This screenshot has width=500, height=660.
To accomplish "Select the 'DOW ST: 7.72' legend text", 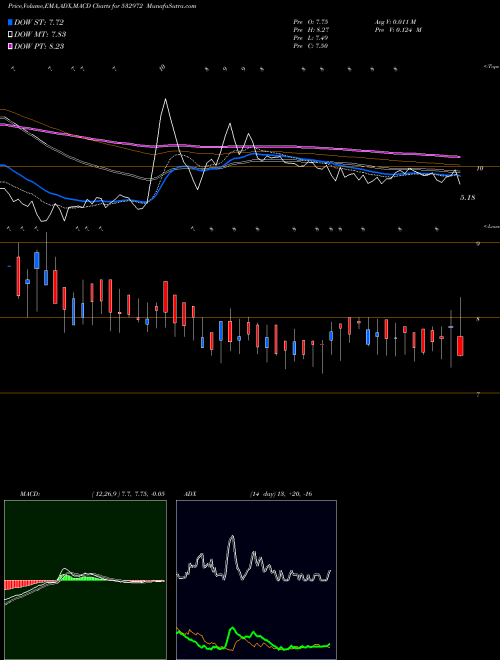I will (x=39, y=22).
